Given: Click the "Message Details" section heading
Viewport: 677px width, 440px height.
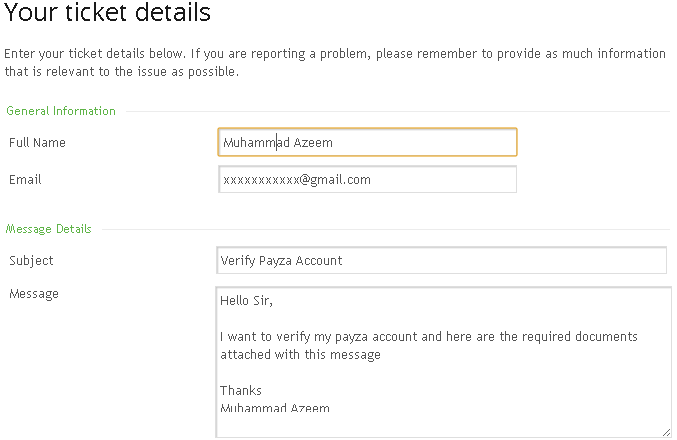Looking at the screenshot, I should 49,229.
